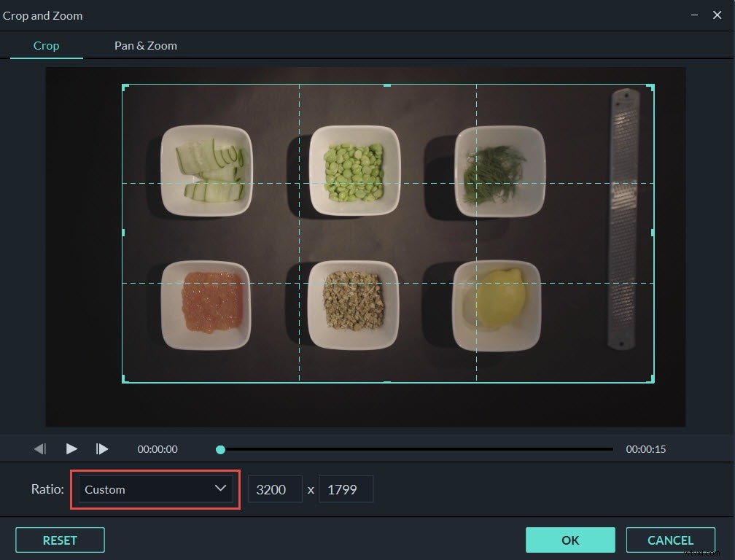Viewport: 735px width, 560px height.
Task: Open ratio options via the chevron arrow
Action: click(219, 489)
